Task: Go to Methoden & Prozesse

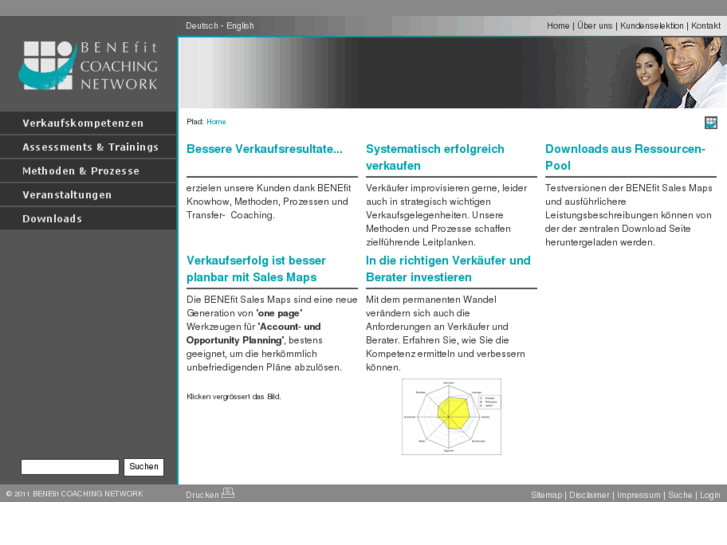Action: click(88, 171)
